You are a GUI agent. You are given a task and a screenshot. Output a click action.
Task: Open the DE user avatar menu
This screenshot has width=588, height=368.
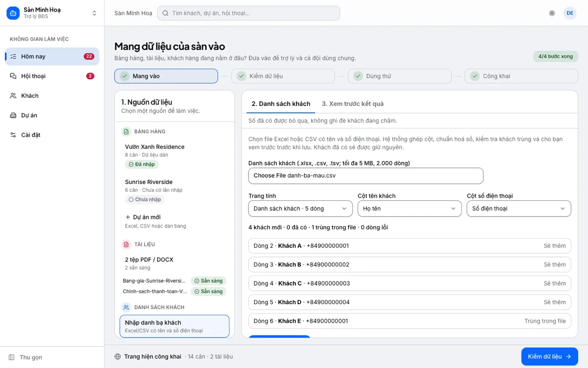(570, 13)
